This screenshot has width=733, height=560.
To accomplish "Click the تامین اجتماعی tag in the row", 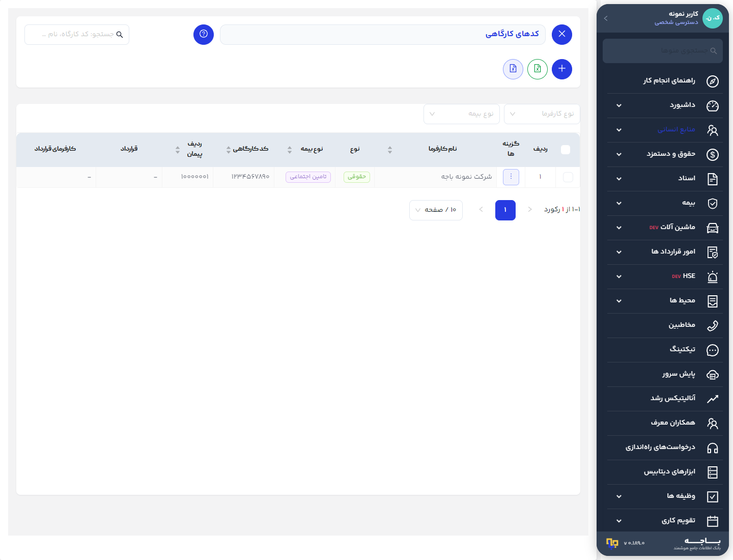I will [308, 177].
